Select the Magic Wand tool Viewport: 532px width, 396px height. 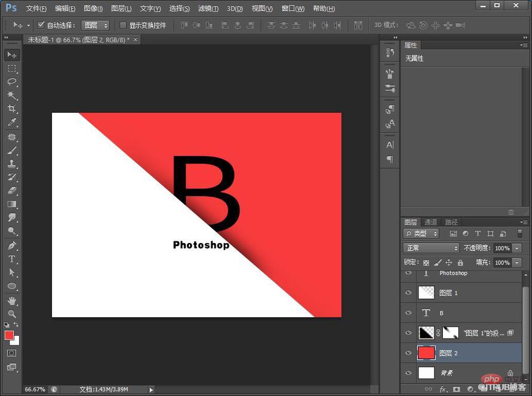point(11,96)
